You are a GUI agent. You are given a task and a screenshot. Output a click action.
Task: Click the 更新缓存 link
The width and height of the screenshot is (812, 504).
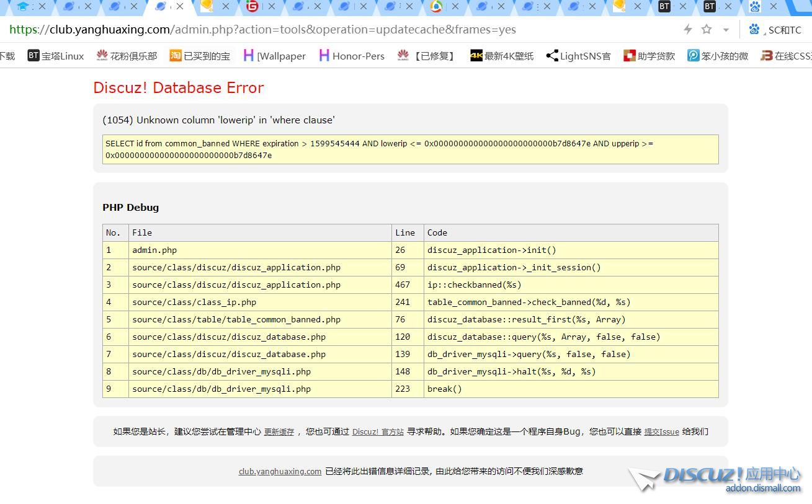(x=279, y=432)
